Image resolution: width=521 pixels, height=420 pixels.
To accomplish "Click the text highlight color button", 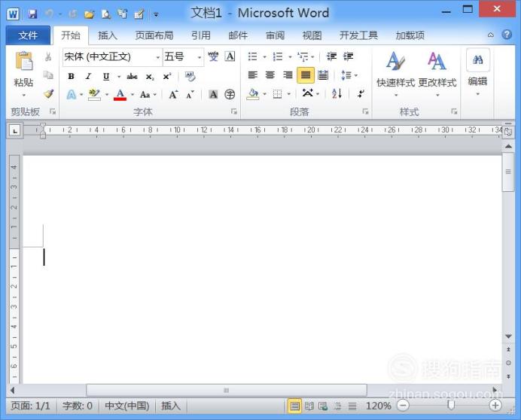I will click(x=94, y=95).
